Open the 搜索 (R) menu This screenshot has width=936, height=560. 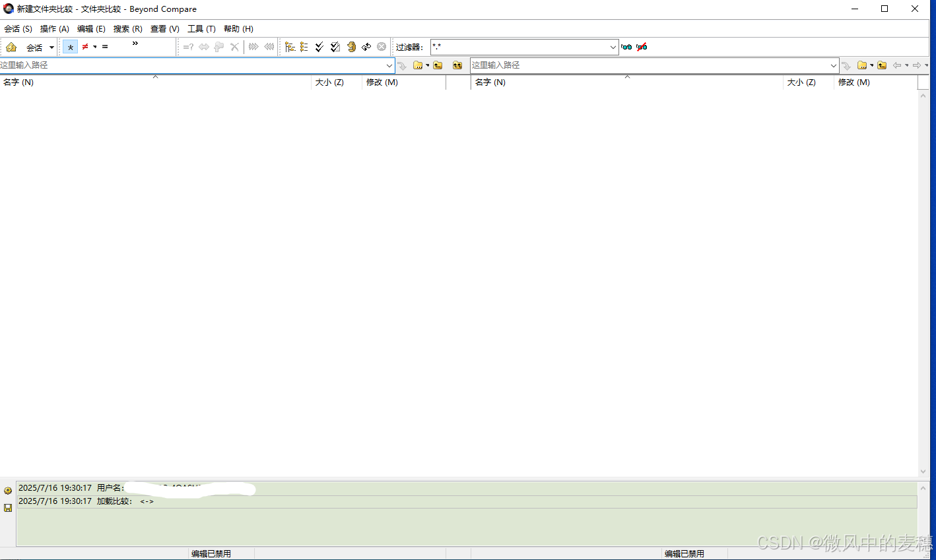(127, 29)
